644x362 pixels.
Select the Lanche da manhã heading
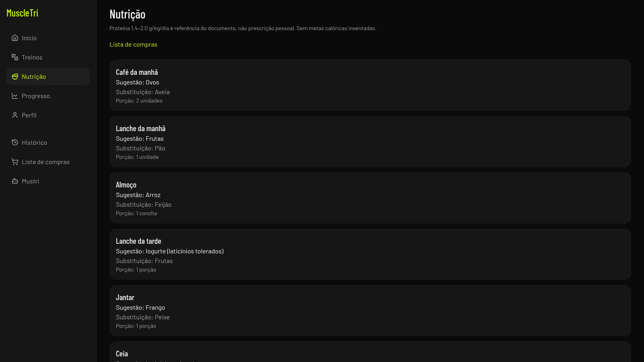[x=140, y=128]
